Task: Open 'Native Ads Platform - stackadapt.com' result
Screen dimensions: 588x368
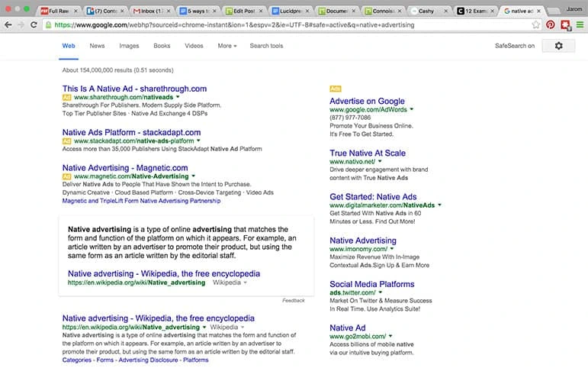Action: [x=132, y=133]
